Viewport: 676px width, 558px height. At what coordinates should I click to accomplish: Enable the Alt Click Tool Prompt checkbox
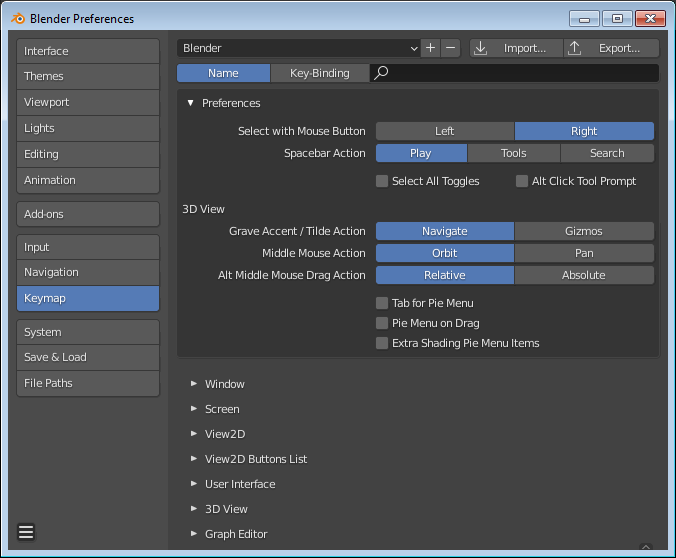point(522,181)
